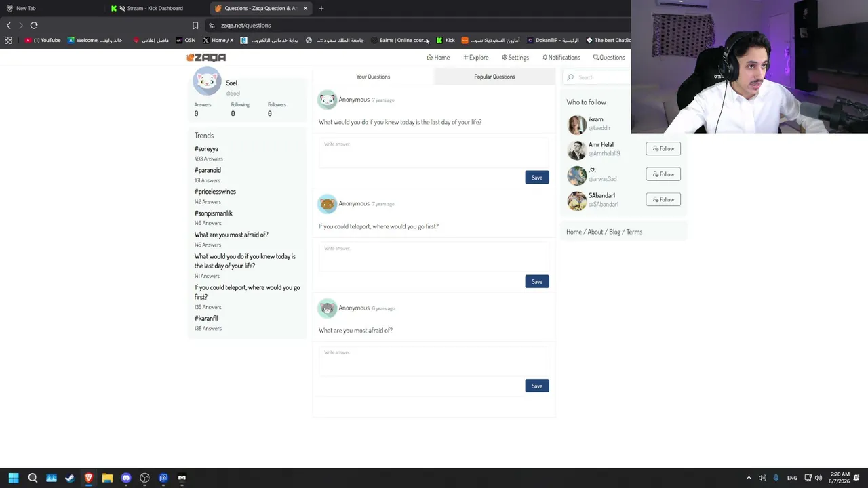Open trend 'If you could teleport' question

pyautogui.click(x=247, y=292)
